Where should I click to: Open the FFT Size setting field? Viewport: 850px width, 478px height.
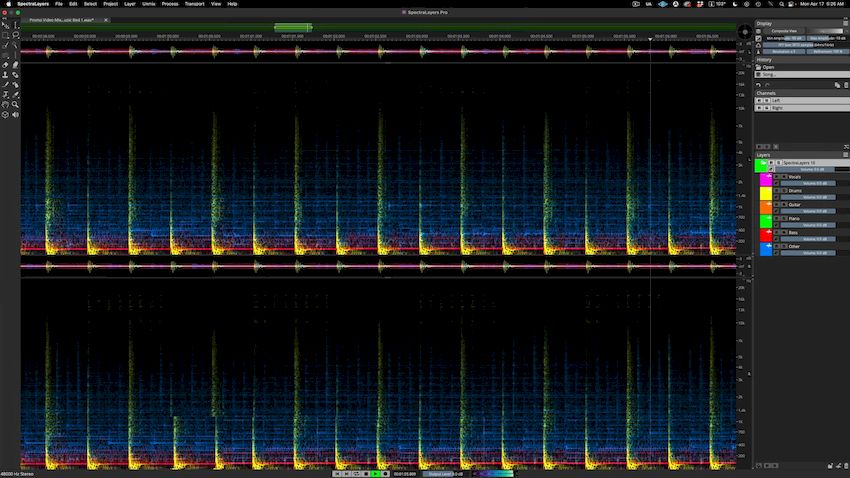806,45
